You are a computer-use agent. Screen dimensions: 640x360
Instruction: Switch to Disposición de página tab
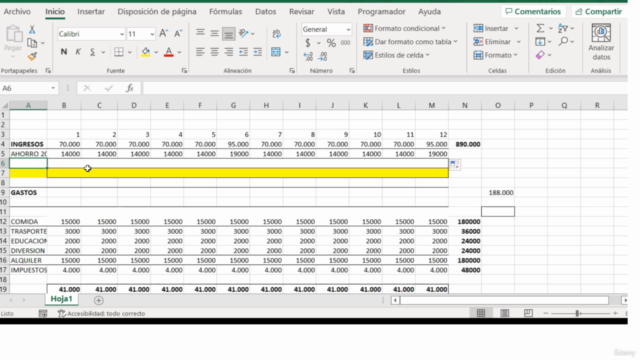click(157, 11)
